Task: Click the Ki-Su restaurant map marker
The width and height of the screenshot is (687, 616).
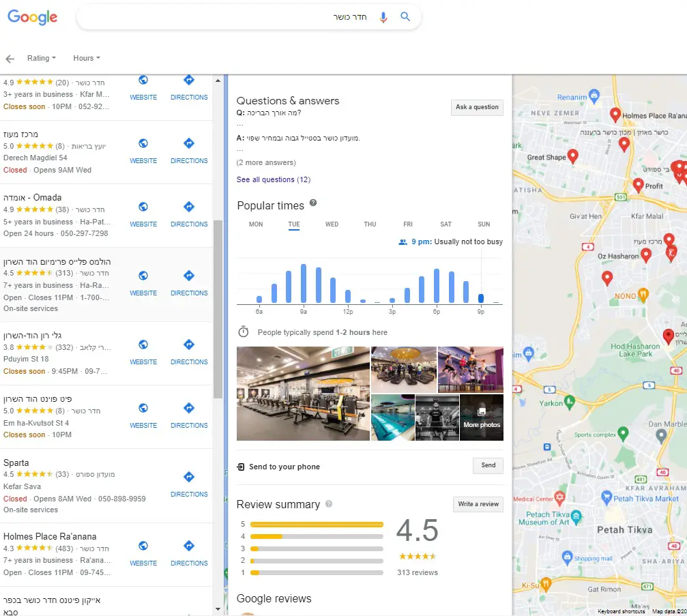Action: (546, 583)
